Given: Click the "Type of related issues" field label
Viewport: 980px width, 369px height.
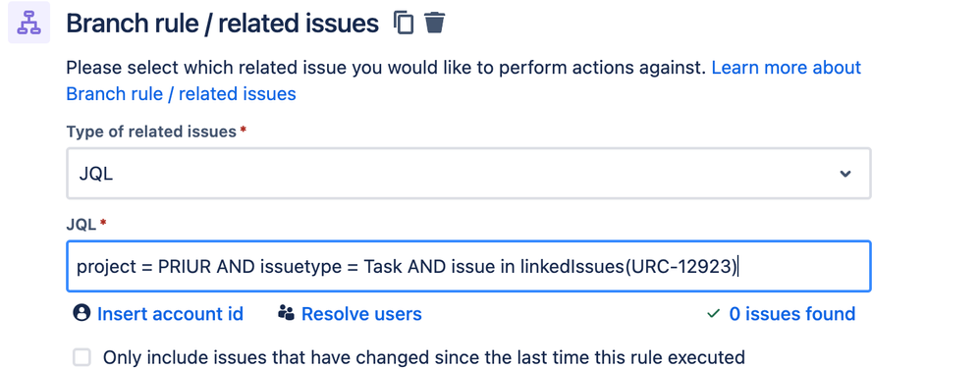Looking at the screenshot, I should pos(151,132).
